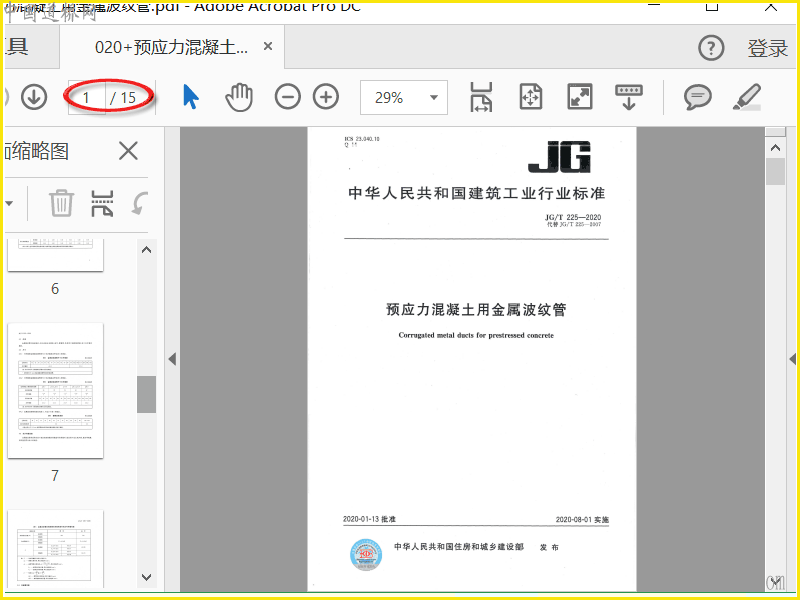Select the partially visible page 6 thumbnail
The height and width of the screenshot is (600, 800).
pyautogui.click(x=56, y=255)
